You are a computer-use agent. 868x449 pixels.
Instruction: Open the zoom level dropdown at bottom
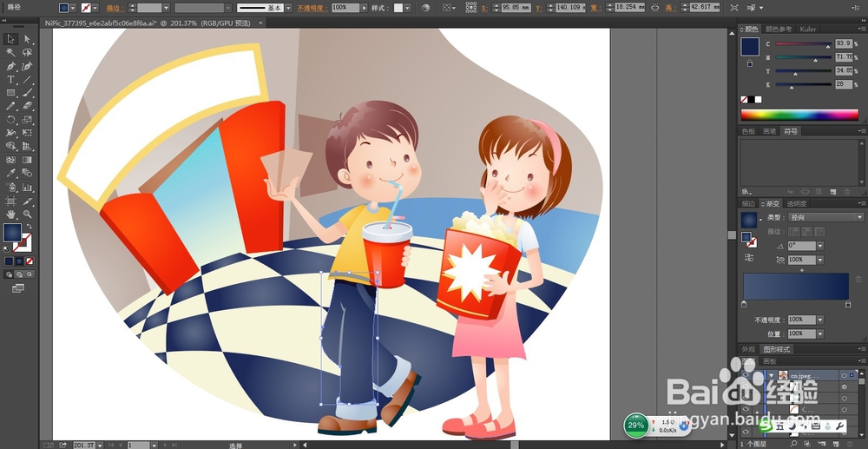click(101, 445)
